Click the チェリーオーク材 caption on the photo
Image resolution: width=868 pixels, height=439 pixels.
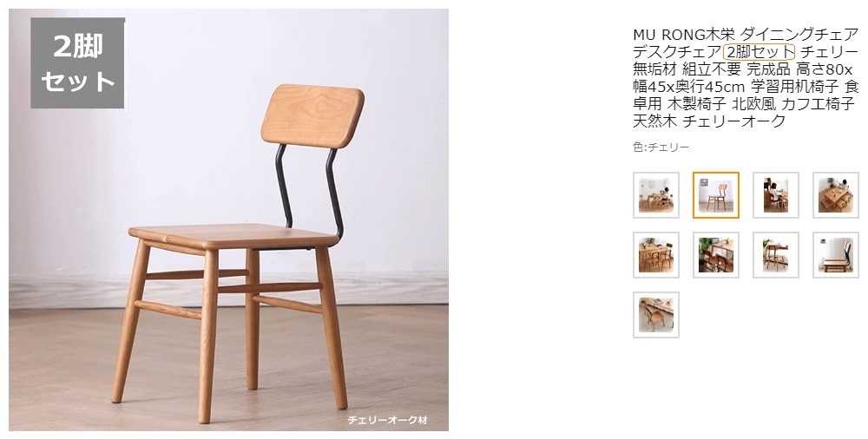pyautogui.click(x=387, y=420)
